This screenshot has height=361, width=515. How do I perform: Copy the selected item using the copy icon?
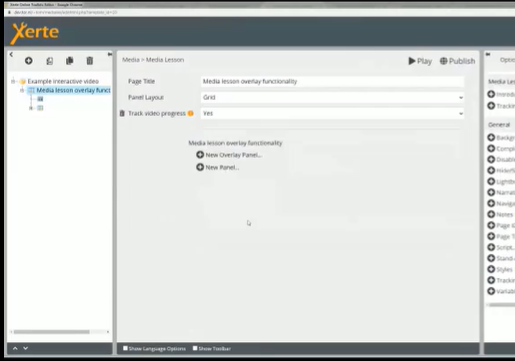pyautogui.click(x=70, y=61)
